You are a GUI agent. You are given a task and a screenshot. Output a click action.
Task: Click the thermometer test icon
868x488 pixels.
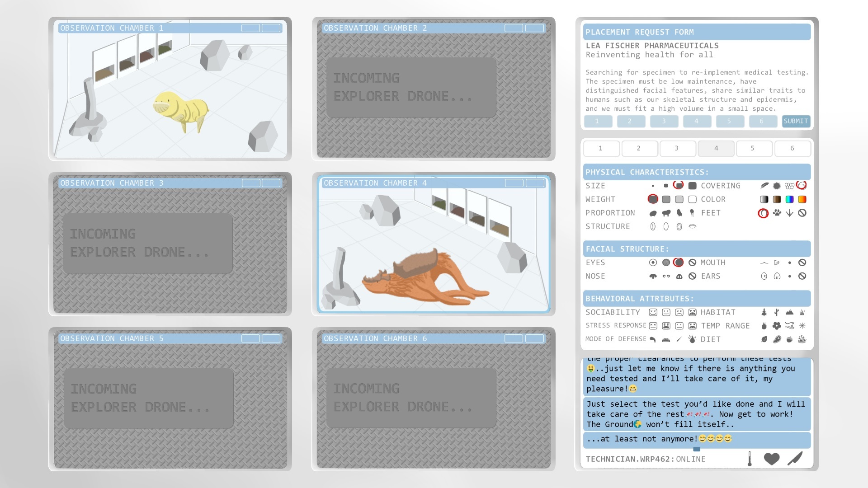(x=749, y=459)
